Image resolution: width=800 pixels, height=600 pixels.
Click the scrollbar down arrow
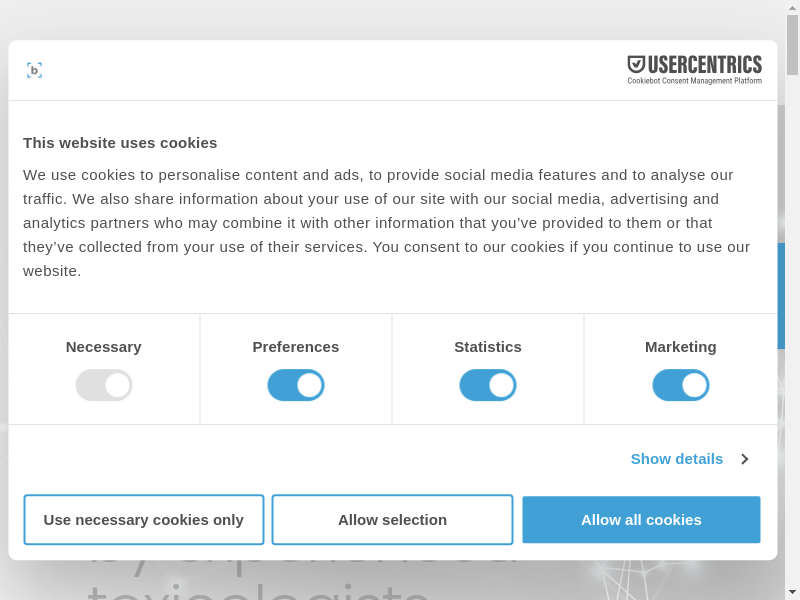click(792, 592)
